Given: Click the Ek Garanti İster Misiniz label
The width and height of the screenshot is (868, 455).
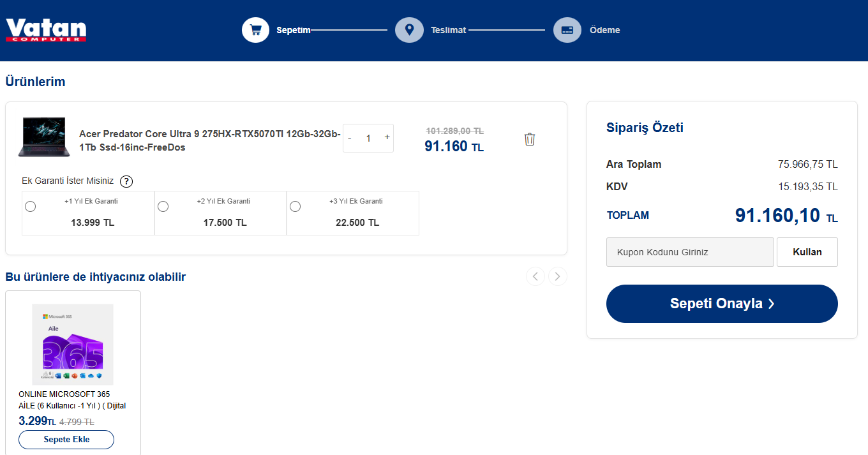Looking at the screenshot, I should pyautogui.click(x=68, y=181).
